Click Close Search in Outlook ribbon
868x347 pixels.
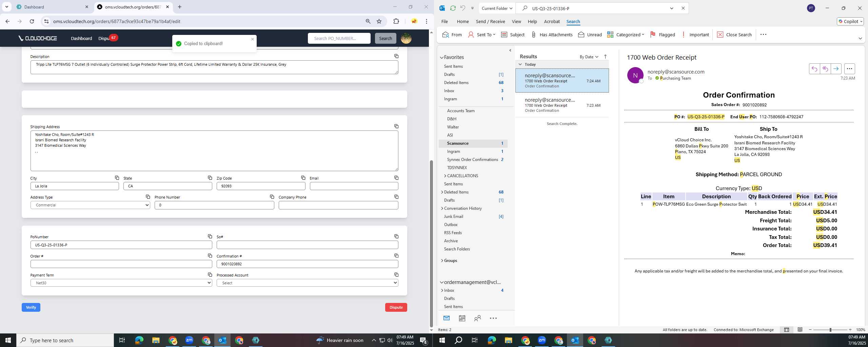[x=734, y=35]
